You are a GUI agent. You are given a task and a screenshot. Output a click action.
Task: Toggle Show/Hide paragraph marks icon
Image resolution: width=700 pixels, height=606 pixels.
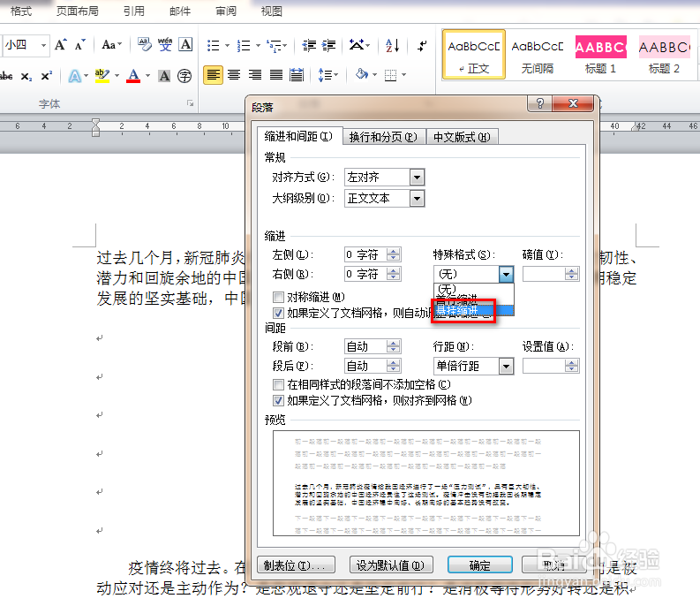click(x=422, y=45)
